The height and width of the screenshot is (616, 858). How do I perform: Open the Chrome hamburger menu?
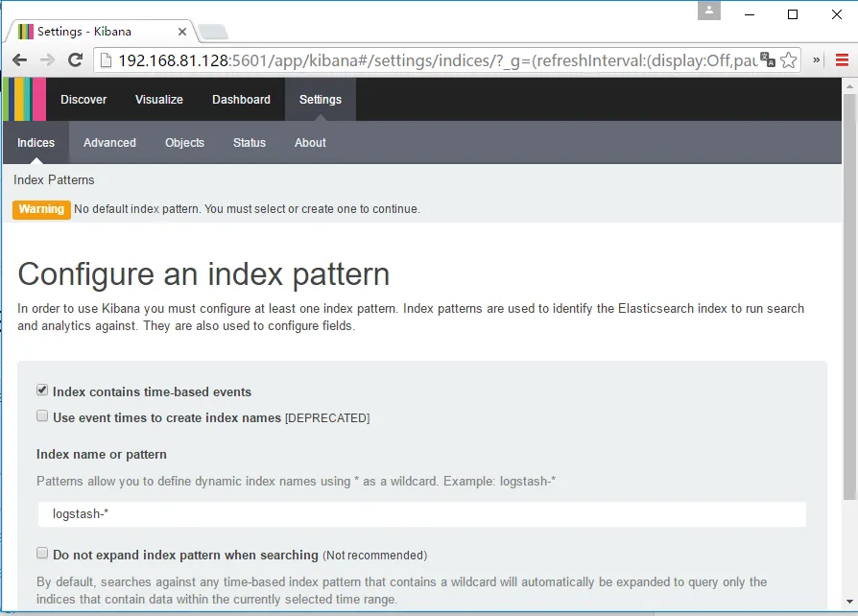click(x=842, y=60)
